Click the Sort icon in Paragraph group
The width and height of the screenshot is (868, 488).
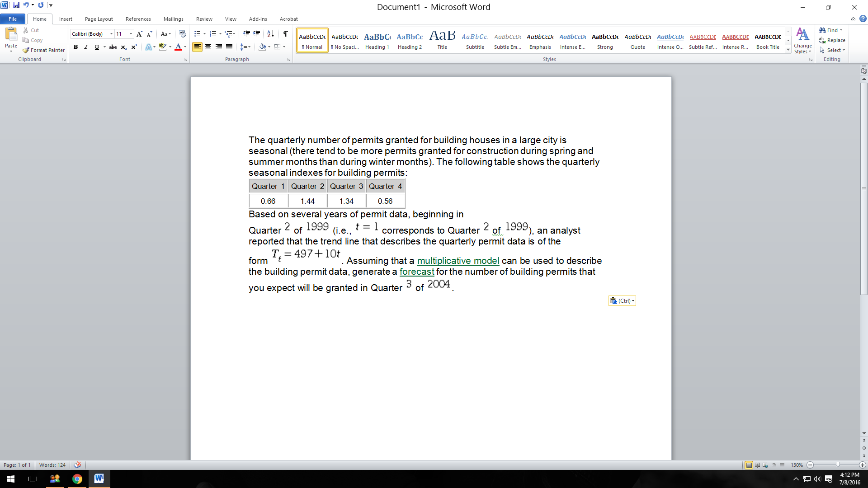click(x=270, y=33)
